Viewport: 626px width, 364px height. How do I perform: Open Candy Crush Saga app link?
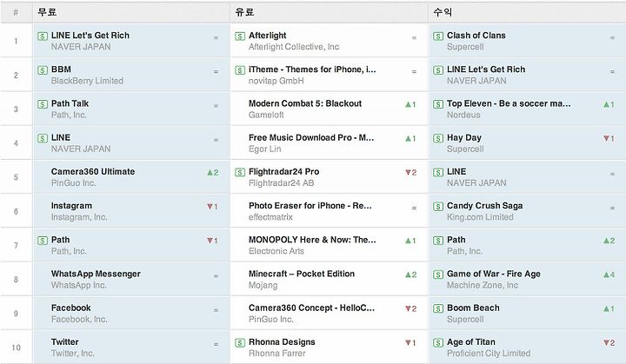[484, 206]
